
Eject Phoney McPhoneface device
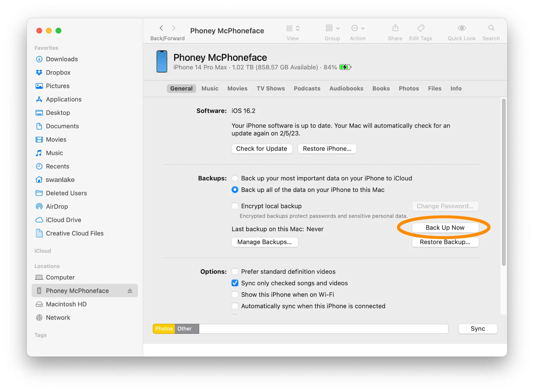[x=130, y=291]
